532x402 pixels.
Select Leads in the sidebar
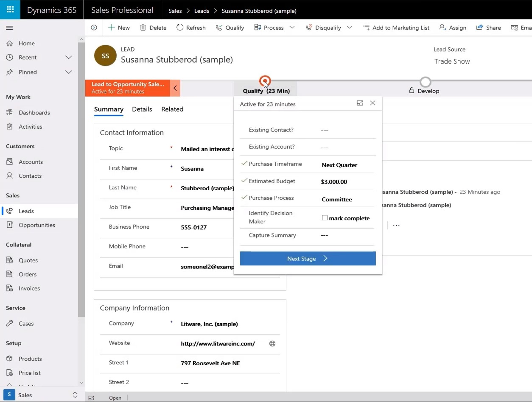tap(39, 211)
